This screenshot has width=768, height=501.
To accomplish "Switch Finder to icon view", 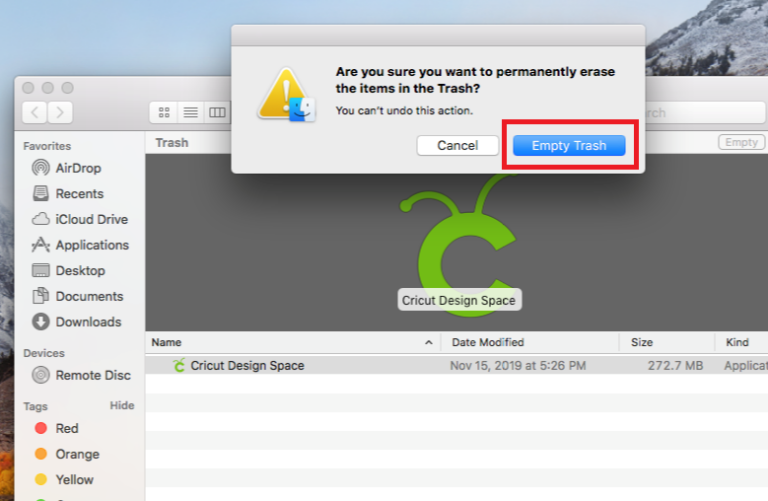I will pyautogui.click(x=164, y=113).
